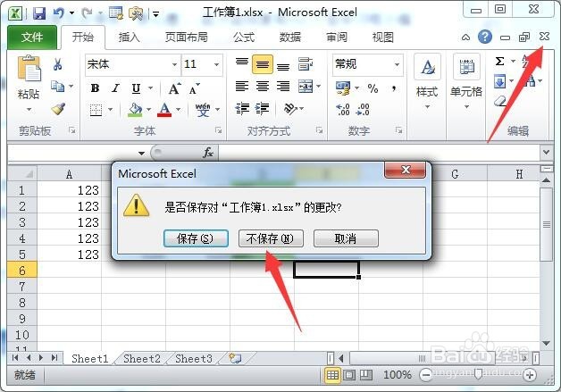Click the cell borders icon
561x392 pixels.
pos(96,110)
